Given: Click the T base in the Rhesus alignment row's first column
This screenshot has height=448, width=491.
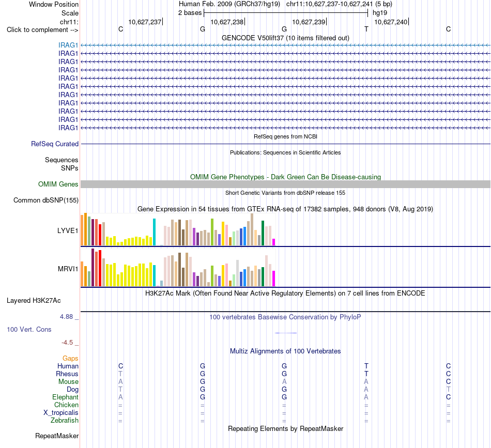Looking at the screenshot, I should [x=120, y=374].
